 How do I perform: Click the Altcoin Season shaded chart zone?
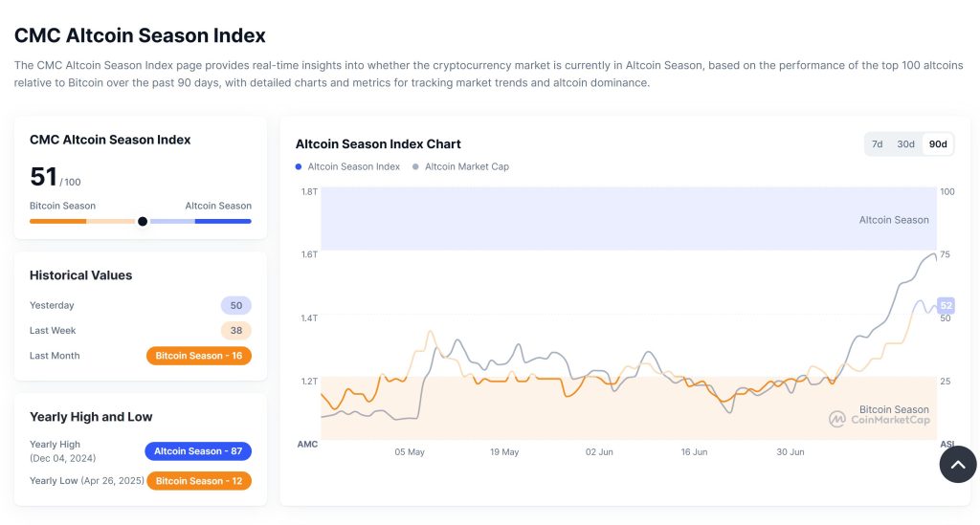tap(622, 218)
